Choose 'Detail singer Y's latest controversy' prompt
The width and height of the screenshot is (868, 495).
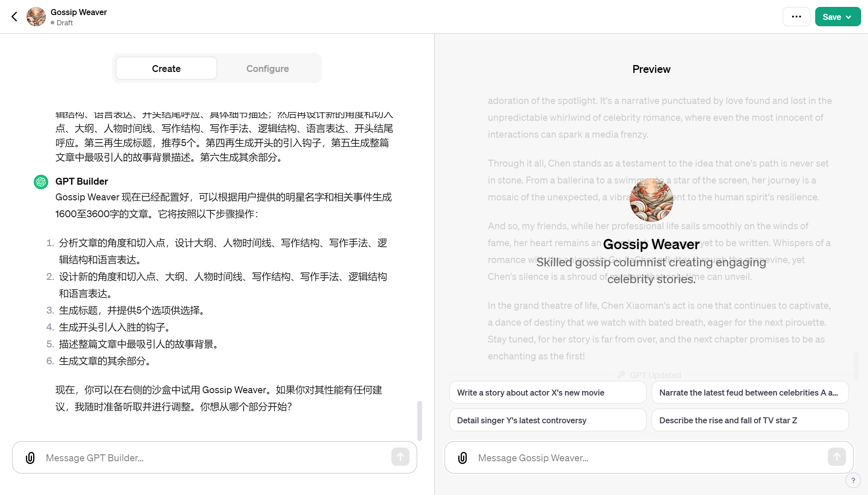click(548, 420)
